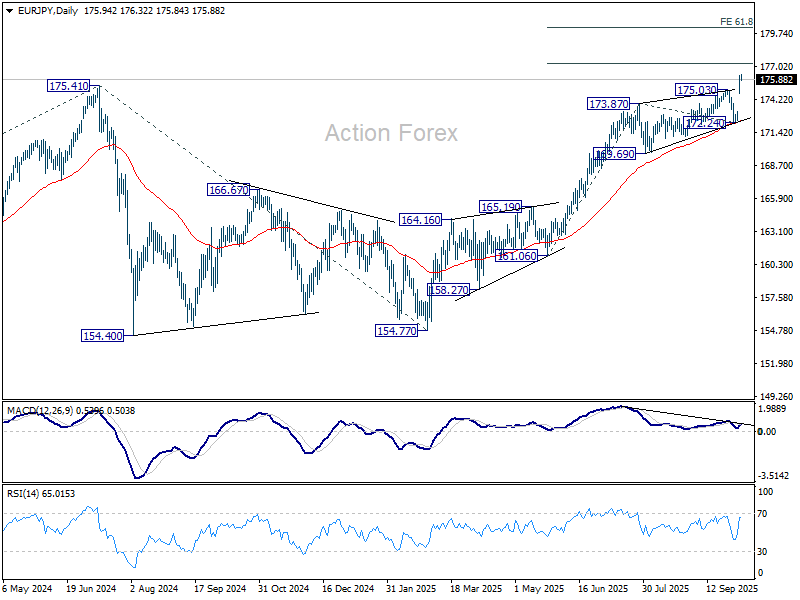Click the 173.870 price label
The image size is (800, 600).
coord(609,104)
